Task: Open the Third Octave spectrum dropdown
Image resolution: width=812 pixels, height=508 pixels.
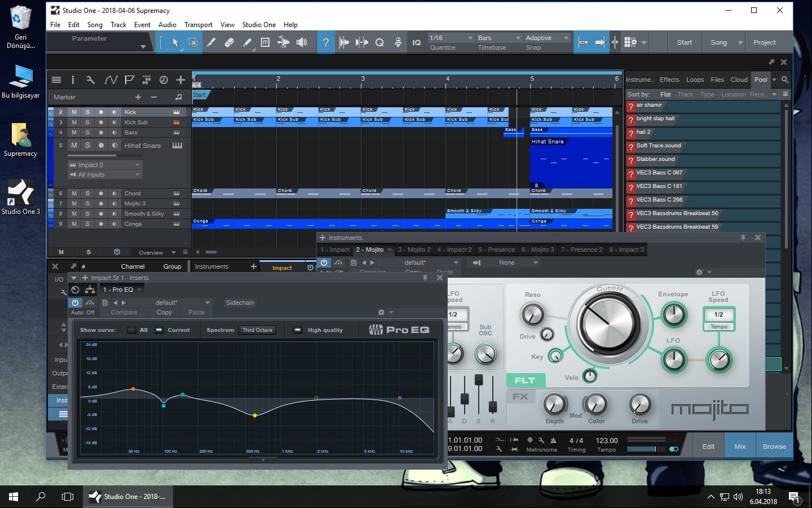Action: point(258,330)
